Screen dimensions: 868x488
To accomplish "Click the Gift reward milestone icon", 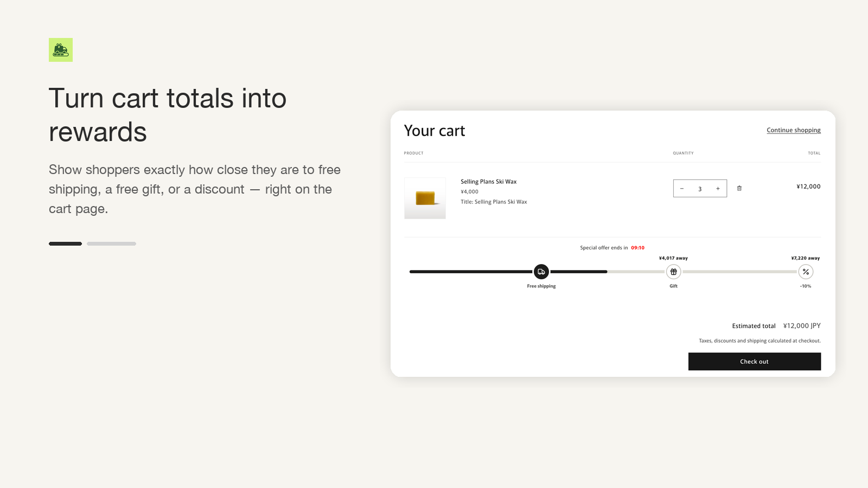I will pyautogui.click(x=673, y=272).
